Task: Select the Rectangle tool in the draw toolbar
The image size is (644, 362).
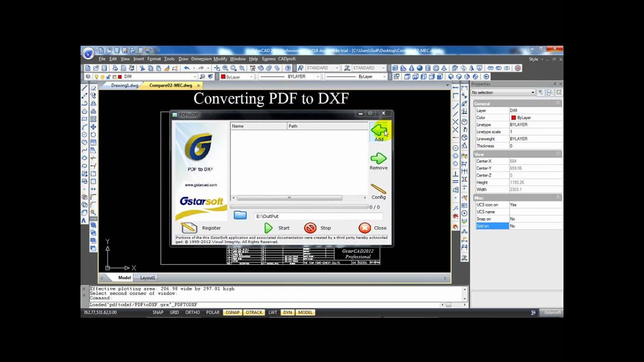Action: pyautogui.click(x=84, y=119)
